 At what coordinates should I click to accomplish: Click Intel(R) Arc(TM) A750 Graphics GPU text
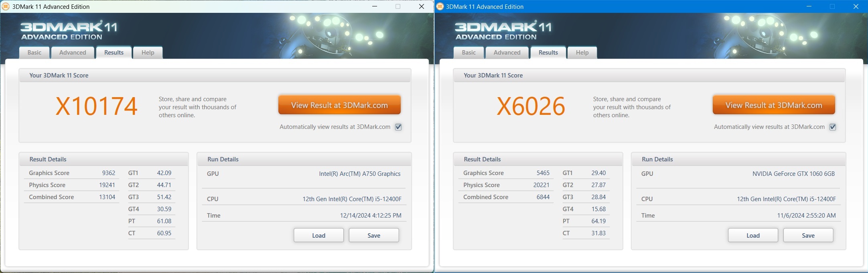tap(360, 174)
